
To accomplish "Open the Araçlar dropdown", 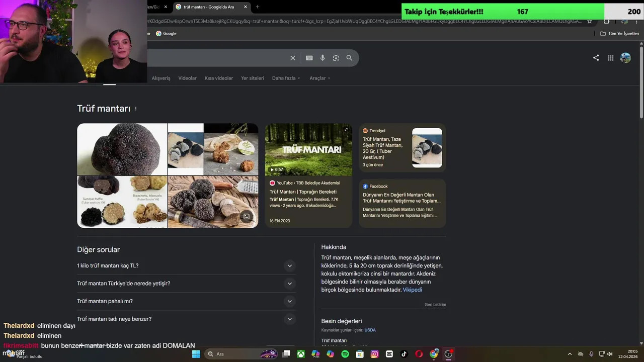I will click(320, 78).
